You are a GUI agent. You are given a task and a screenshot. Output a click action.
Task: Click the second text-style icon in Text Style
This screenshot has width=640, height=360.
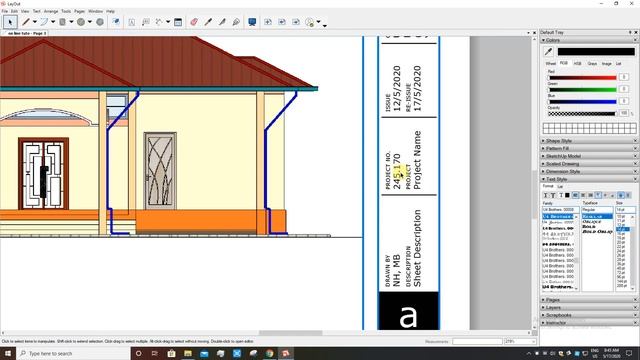coord(553,195)
